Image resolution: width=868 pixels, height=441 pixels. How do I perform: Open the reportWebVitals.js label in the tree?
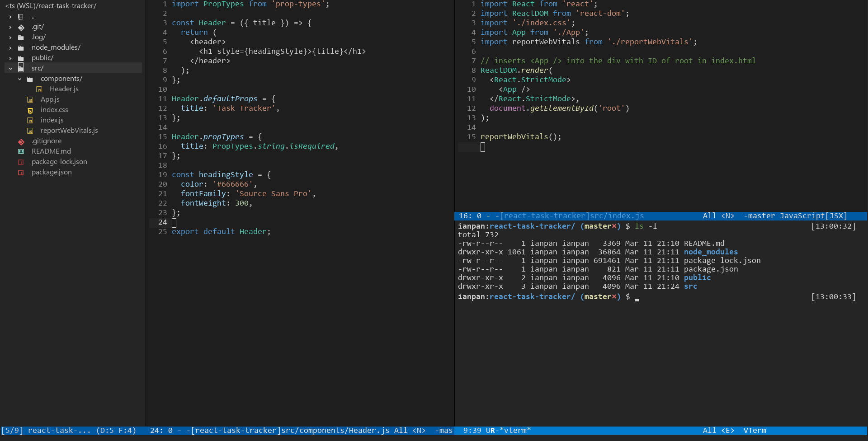(69, 131)
